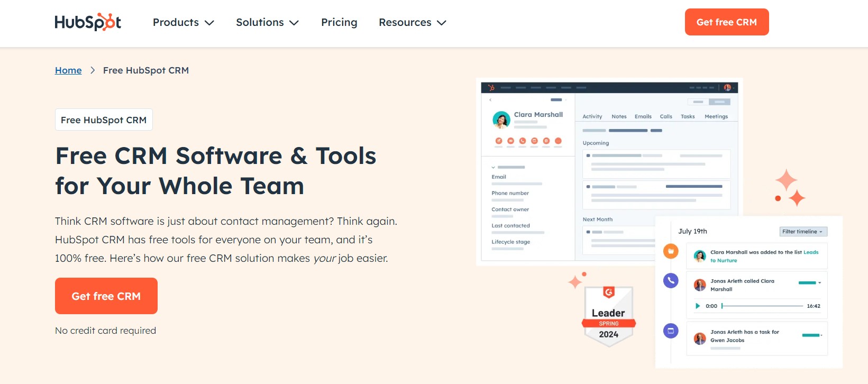Screen dimensions: 868x384
Task: Switch to the Emails tab
Action: click(643, 116)
